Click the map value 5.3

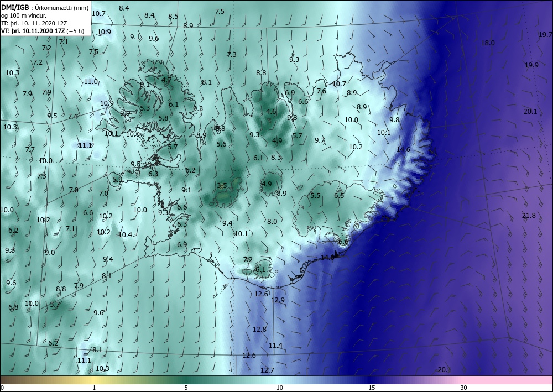coord(145,108)
